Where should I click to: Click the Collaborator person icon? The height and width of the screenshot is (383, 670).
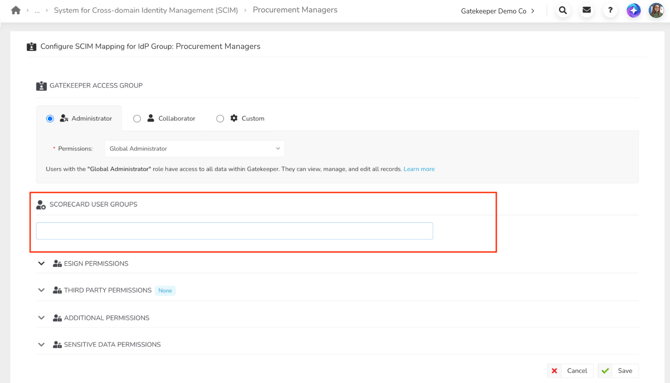tap(150, 118)
